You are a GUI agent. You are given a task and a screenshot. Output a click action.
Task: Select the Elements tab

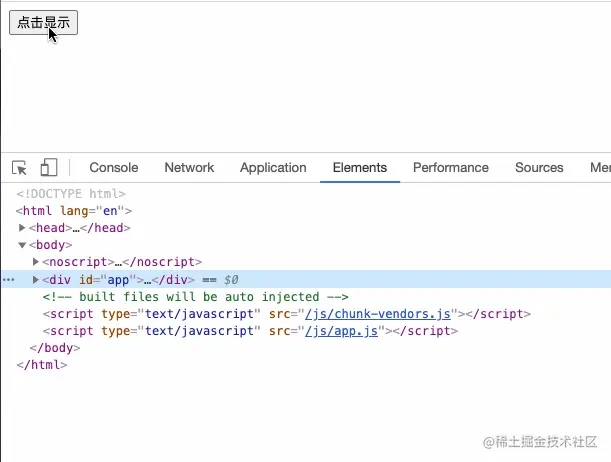point(360,168)
